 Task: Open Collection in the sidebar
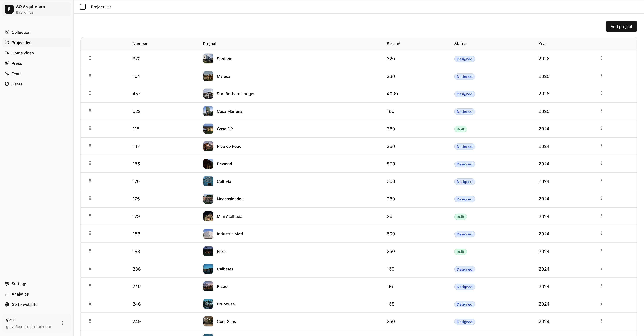[x=37, y=32]
